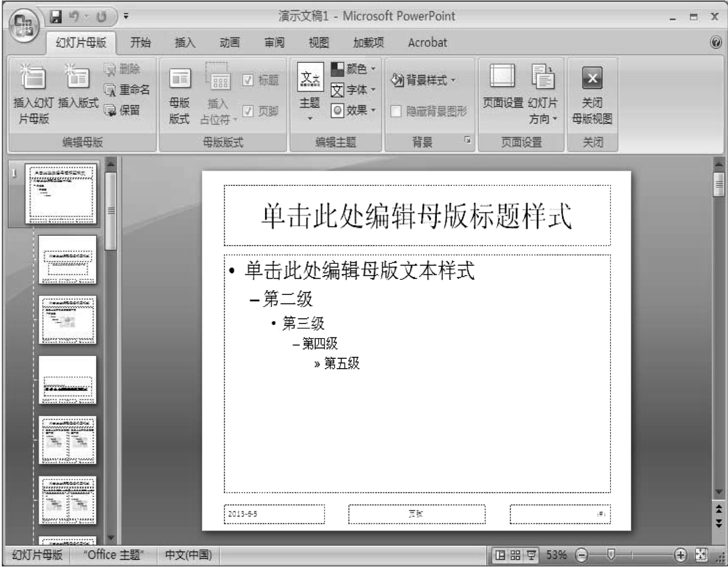Click the 第三级 text level
The width and height of the screenshot is (728, 567).
[304, 323]
